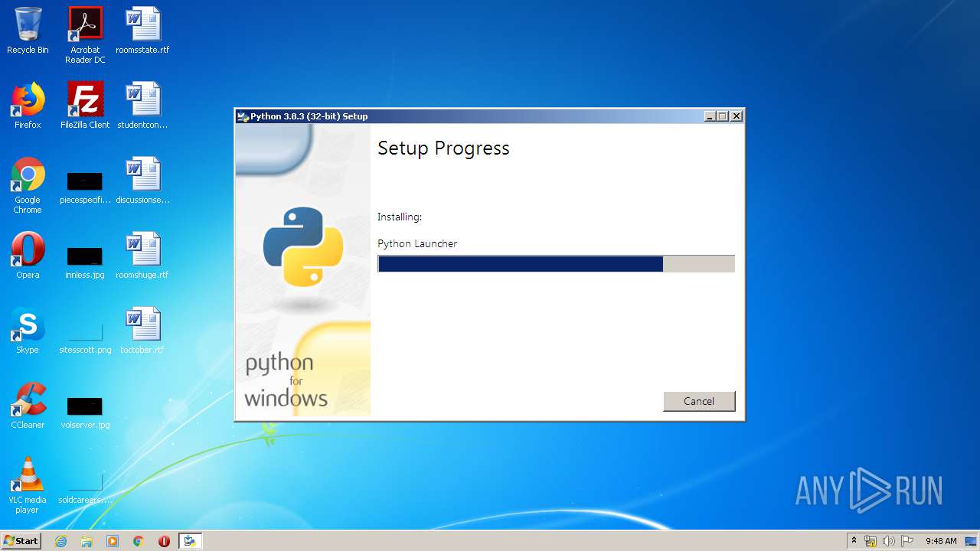Select the soldcareere... file icon
The width and height of the screenshot is (980, 551).
(85, 487)
